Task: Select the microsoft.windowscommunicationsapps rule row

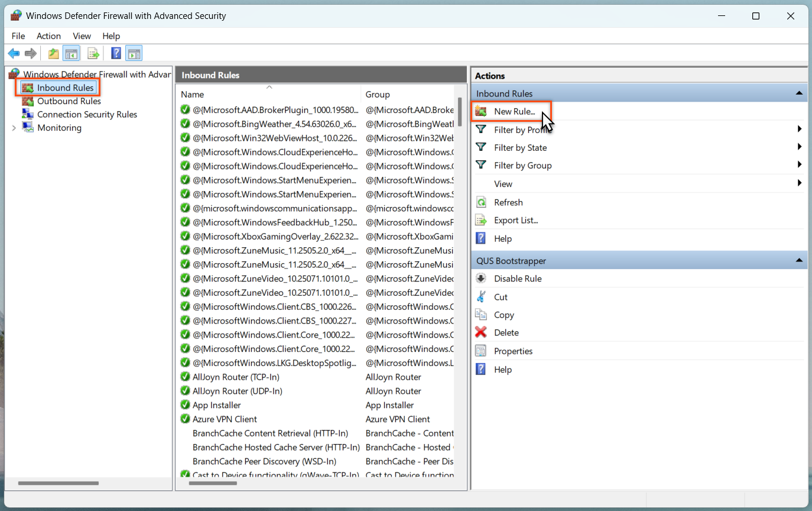Action: 316,208
